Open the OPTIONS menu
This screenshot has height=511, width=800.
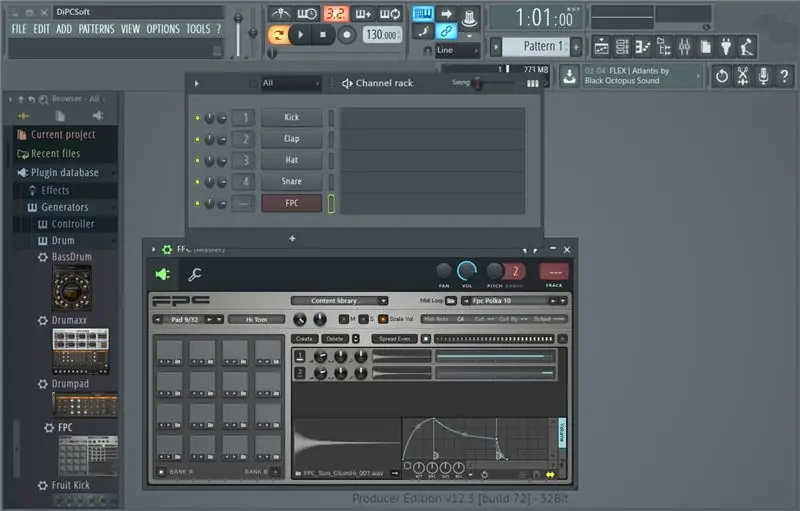[163, 29]
